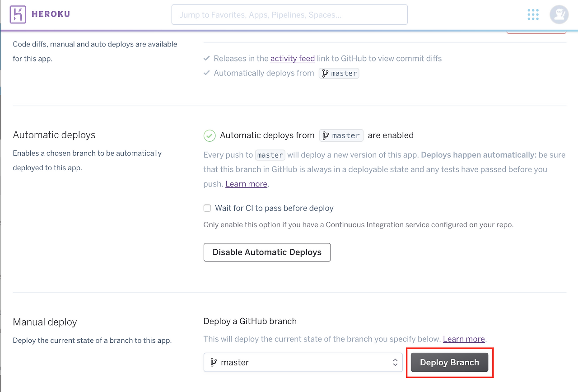
Task: Open the master branch dropdown in Manual deploy
Action: click(303, 362)
